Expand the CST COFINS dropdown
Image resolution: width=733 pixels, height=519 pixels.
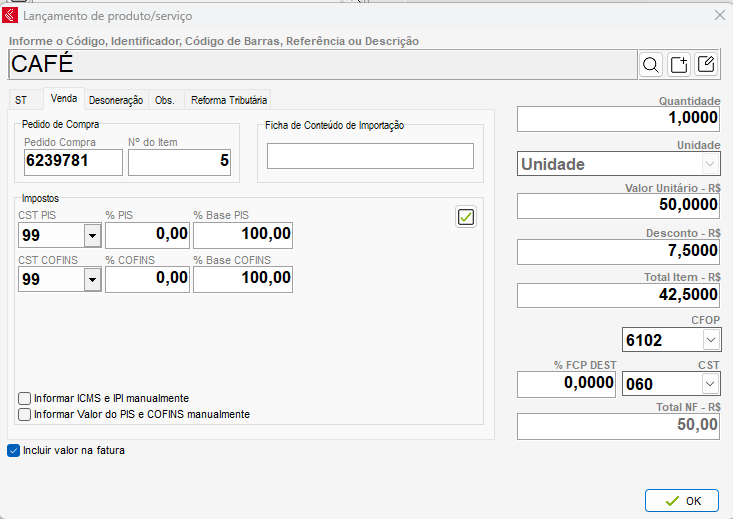(x=92, y=280)
